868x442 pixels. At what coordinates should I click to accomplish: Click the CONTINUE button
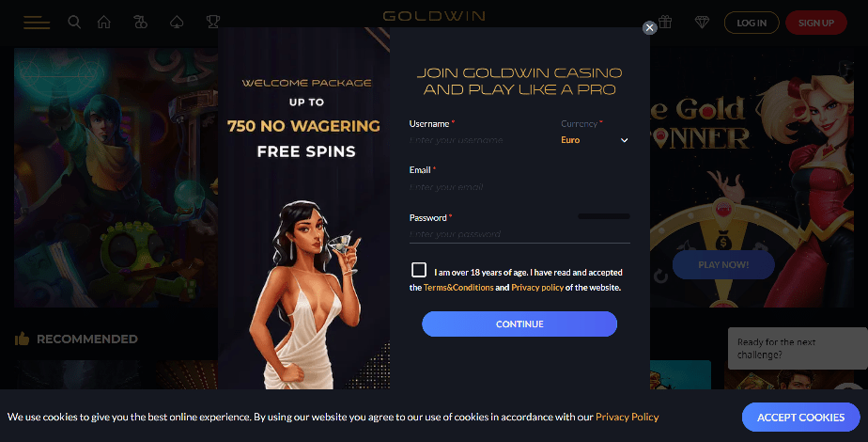pos(519,324)
